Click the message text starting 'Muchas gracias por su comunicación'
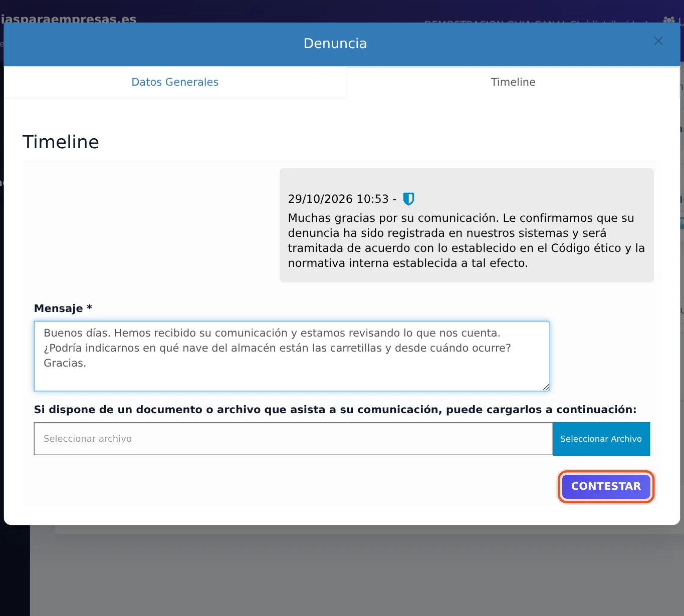The image size is (684, 616). 466,240
